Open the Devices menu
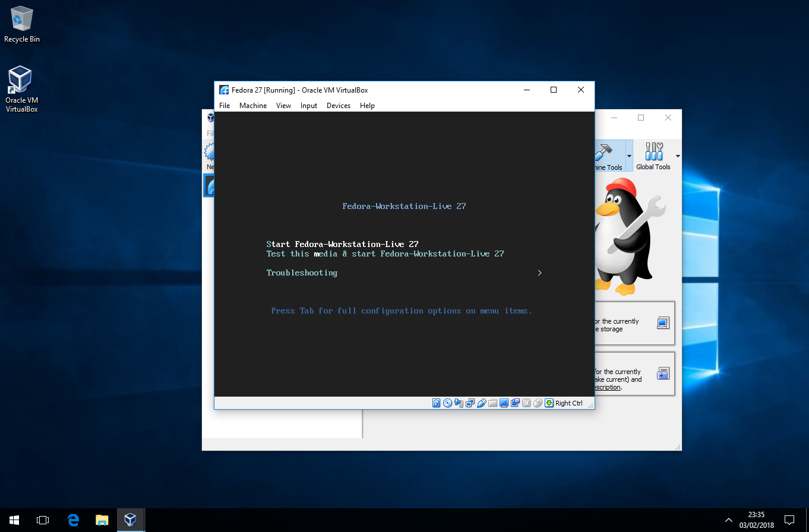This screenshot has width=809, height=532. point(339,106)
